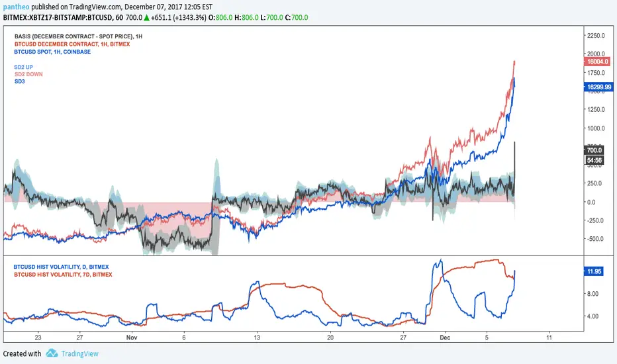Click the H:806.0 high value
Image resolution: width=617 pixels, height=364 pixels.
(247, 18)
